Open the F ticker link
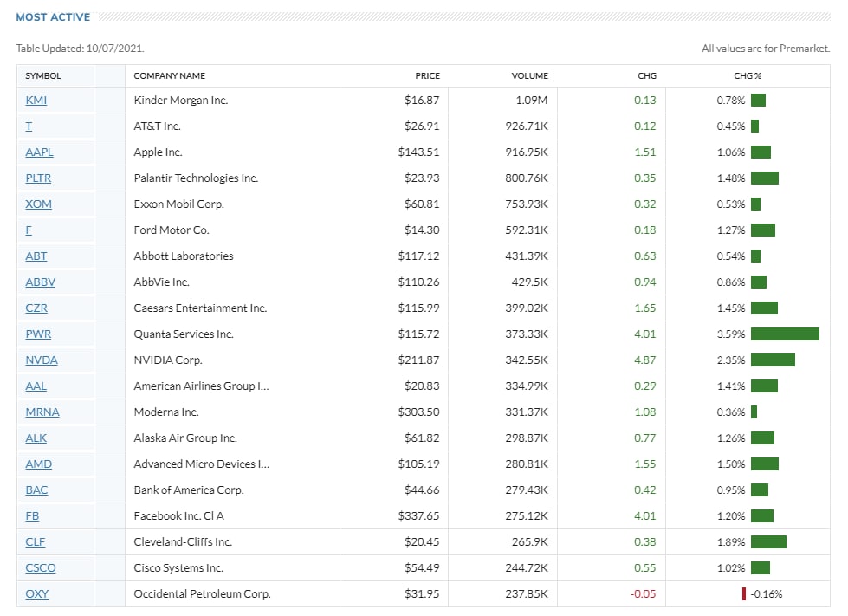The image size is (848, 616). click(x=29, y=230)
